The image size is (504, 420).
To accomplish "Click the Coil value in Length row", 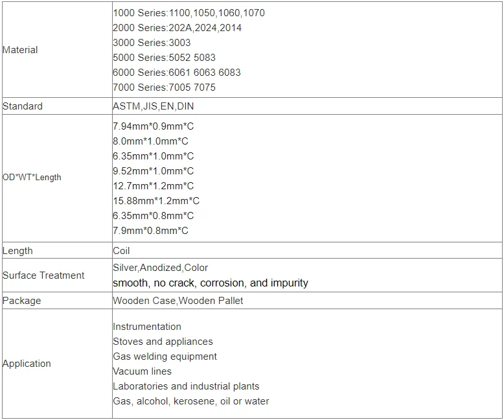I will coord(121,251).
